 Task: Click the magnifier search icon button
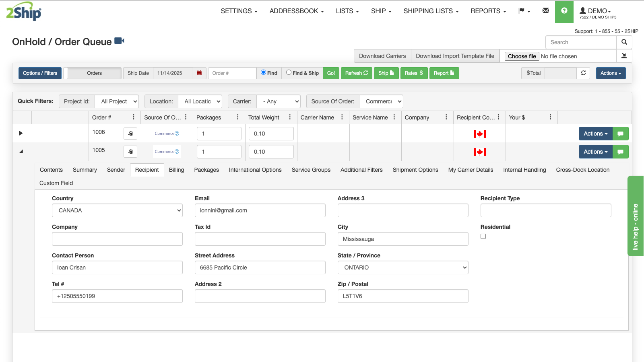click(x=624, y=42)
